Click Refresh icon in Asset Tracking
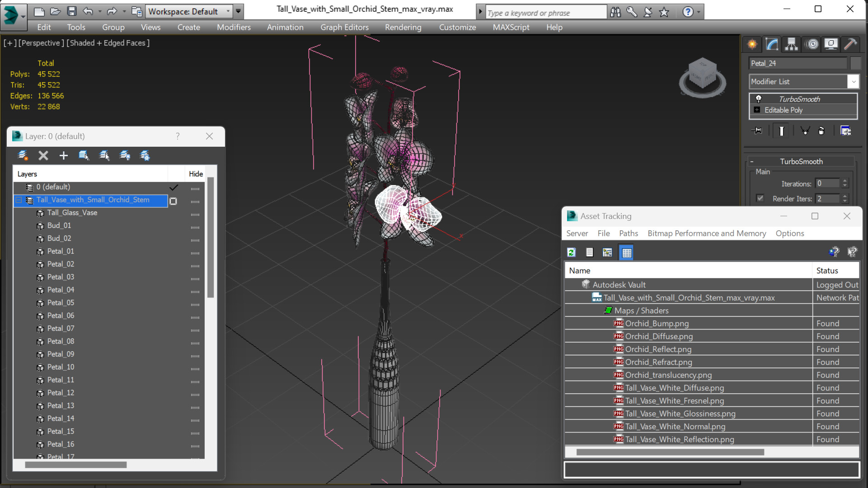This screenshot has height=488, width=868. coord(571,252)
